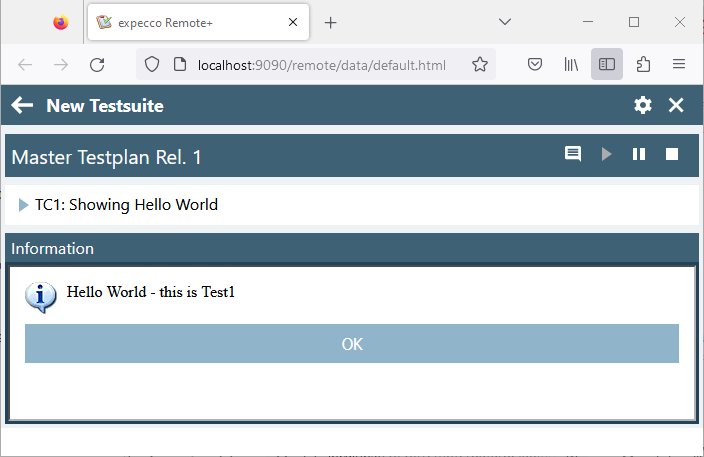Click the localhost URL address bar
704x457 pixels.
tap(320, 64)
